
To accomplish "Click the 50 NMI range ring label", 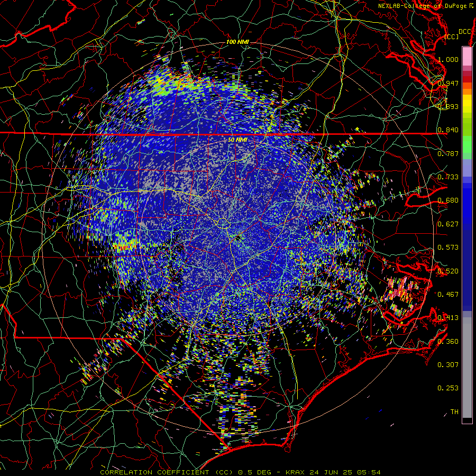I will 237,140.
